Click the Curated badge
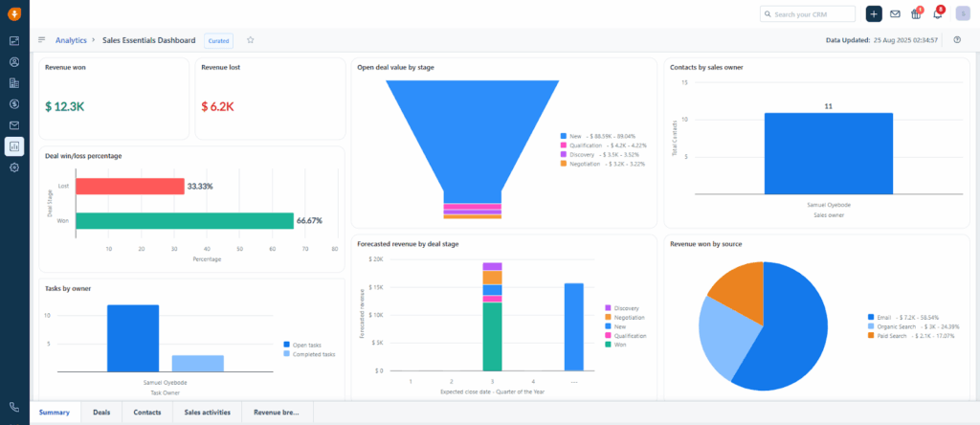 (218, 40)
